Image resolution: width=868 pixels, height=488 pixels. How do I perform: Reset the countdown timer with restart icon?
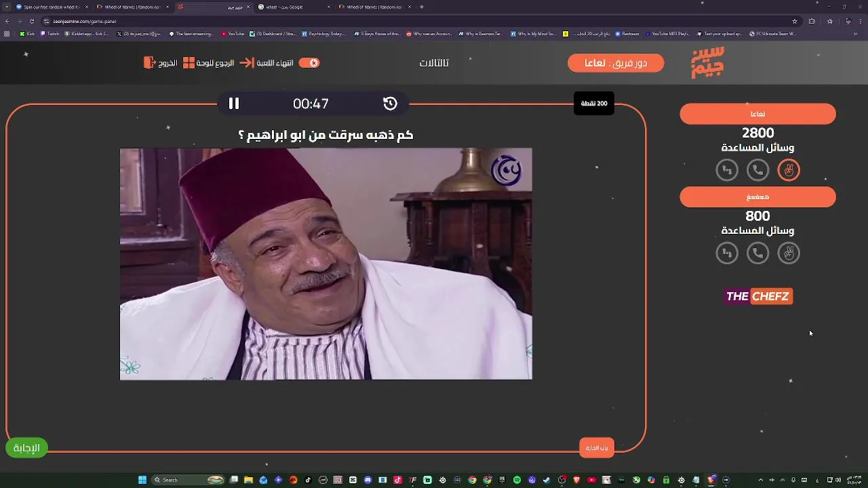click(x=390, y=103)
